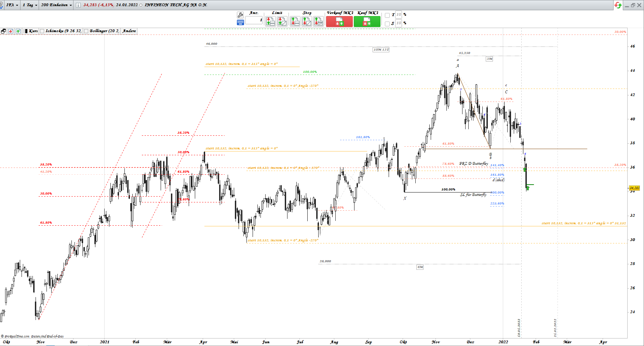
Task: Click the second Limit order icon
Action: 282,22
